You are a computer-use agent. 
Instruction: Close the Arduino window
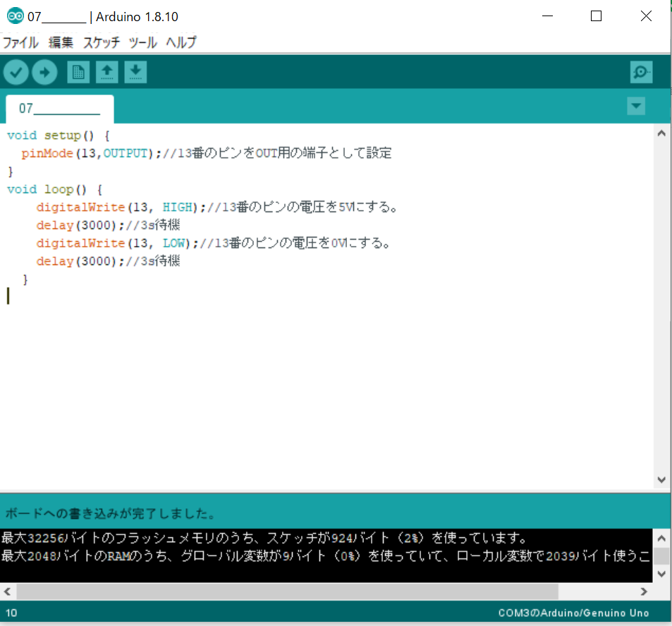click(x=647, y=16)
